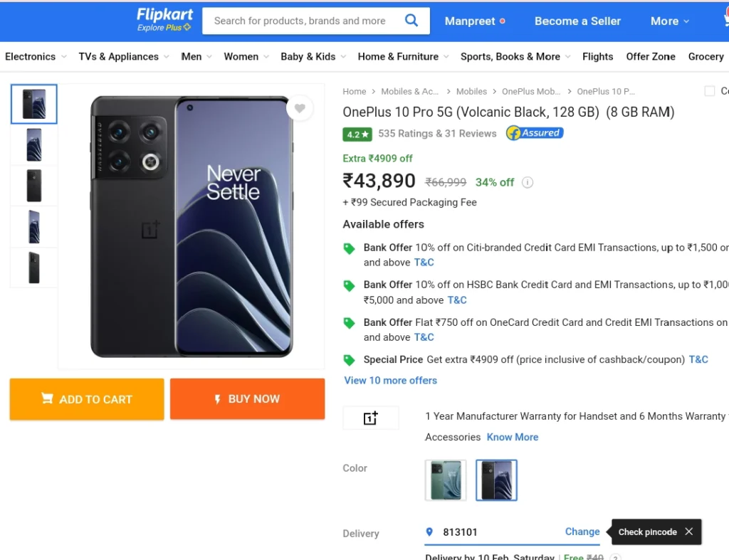Click the Flipkart Assured badge
729x560 pixels.
pyautogui.click(x=535, y=133)
